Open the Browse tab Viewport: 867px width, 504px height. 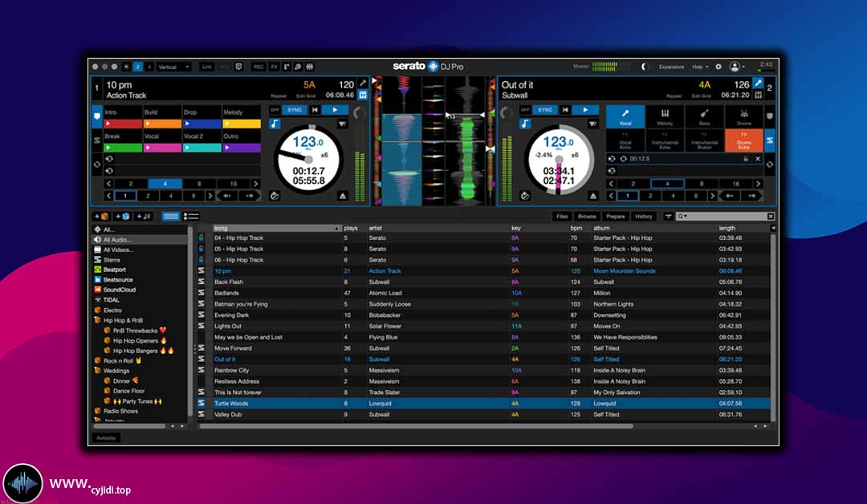(x=587, y=217)
